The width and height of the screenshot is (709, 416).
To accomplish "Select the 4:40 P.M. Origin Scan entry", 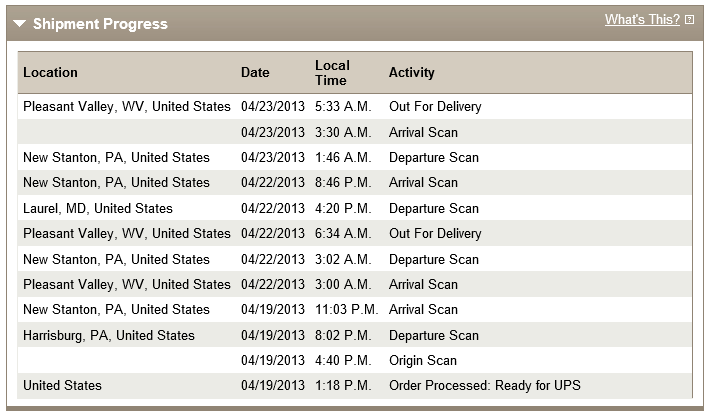I will point(355,360).
